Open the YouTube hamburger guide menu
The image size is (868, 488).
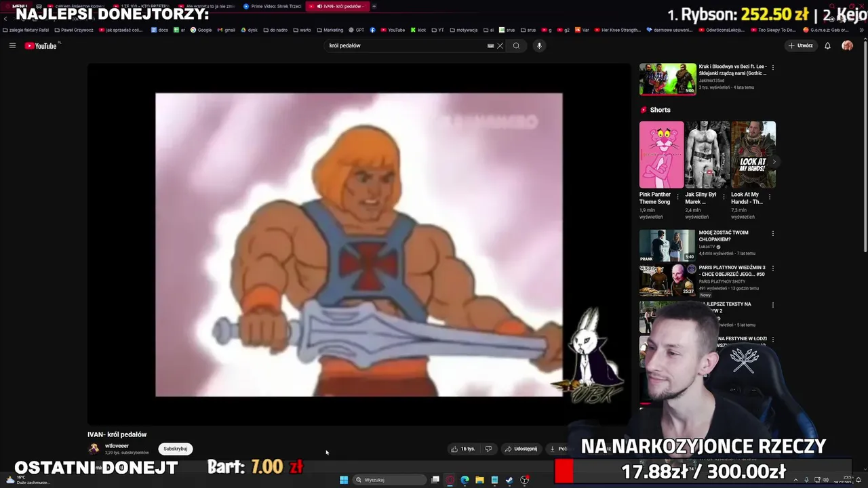pyautogui.click(x=12, y=45)
